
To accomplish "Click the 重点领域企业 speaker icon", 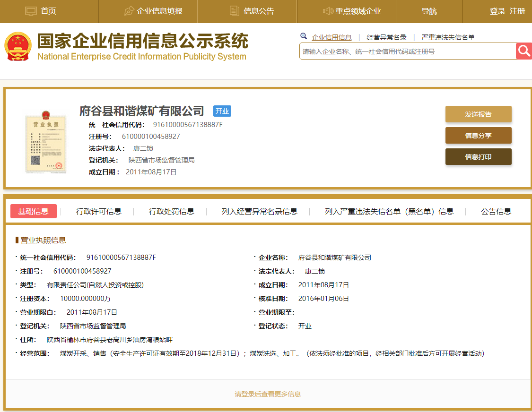I will [328, 11].
